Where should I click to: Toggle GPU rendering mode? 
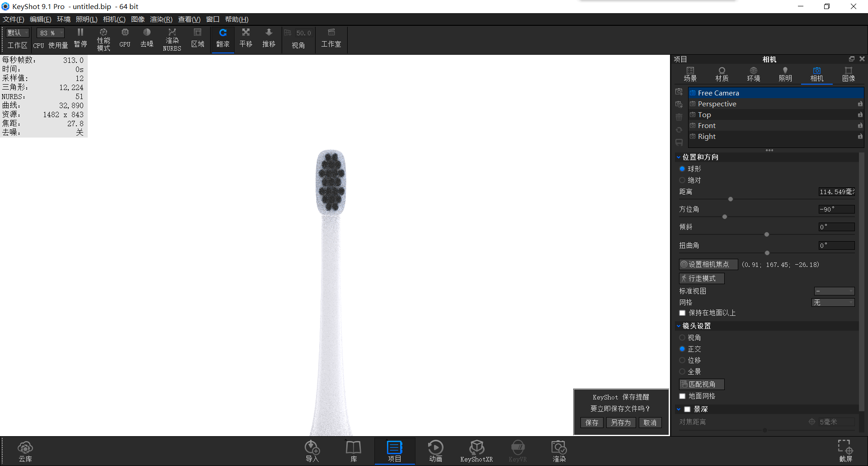[x=125, y=38]
